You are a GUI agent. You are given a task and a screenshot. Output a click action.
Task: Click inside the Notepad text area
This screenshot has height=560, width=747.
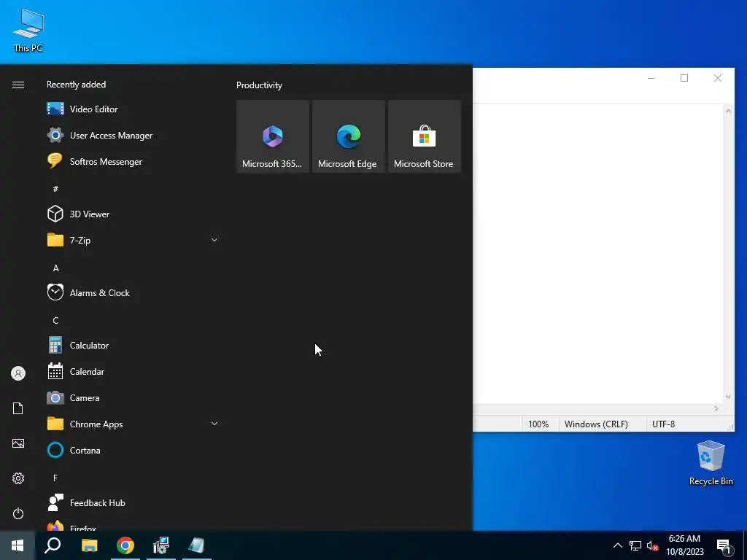coord(598,252)
